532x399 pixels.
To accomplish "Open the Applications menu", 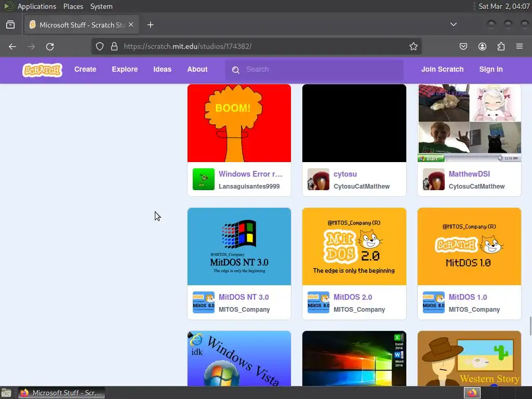I will 37,6.
